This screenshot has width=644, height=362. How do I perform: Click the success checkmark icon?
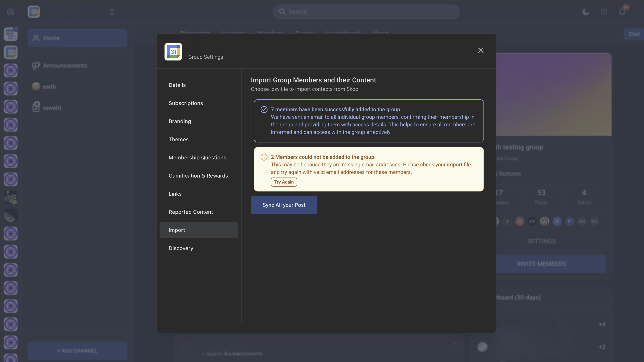[x=264, y=109]
